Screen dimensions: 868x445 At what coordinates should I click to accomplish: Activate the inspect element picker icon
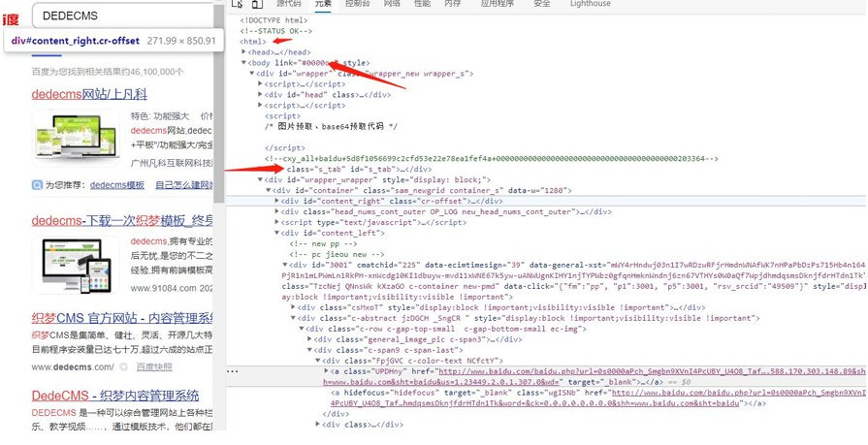click(237, 4)
